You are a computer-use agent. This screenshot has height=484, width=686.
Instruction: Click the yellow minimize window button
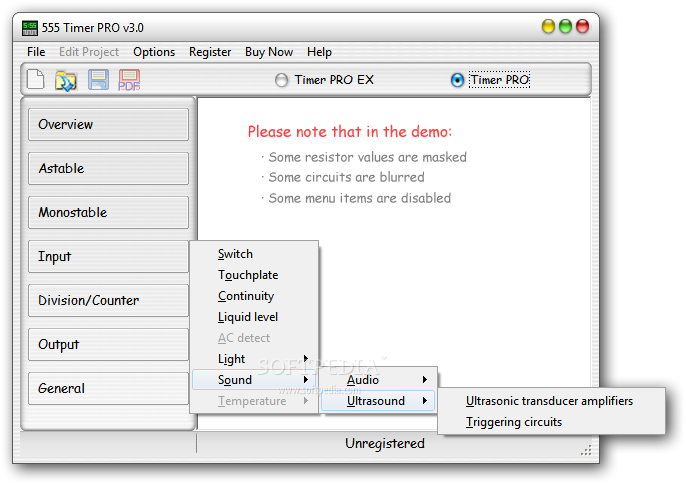coord(548,27)
